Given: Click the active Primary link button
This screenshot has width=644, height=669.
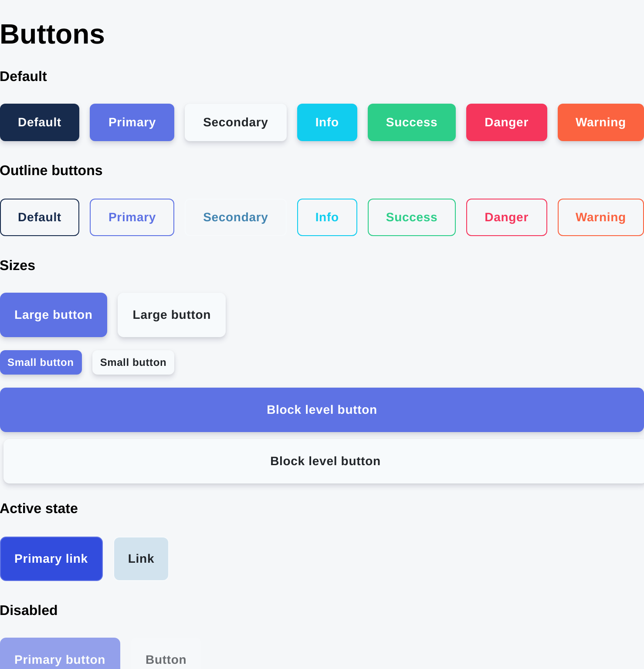Looking at the screenshot, I should (51, 559).
